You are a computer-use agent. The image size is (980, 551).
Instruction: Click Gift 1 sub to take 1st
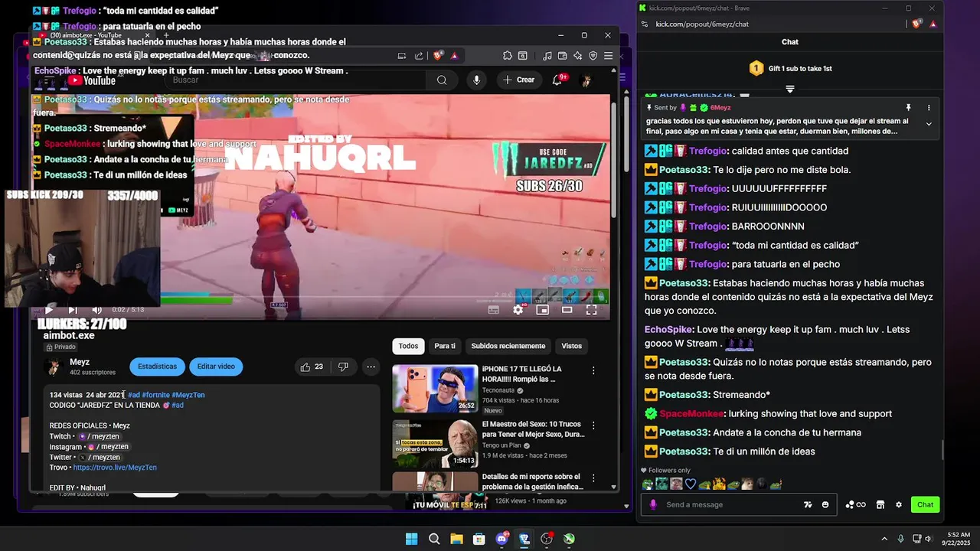click(790, 68)
